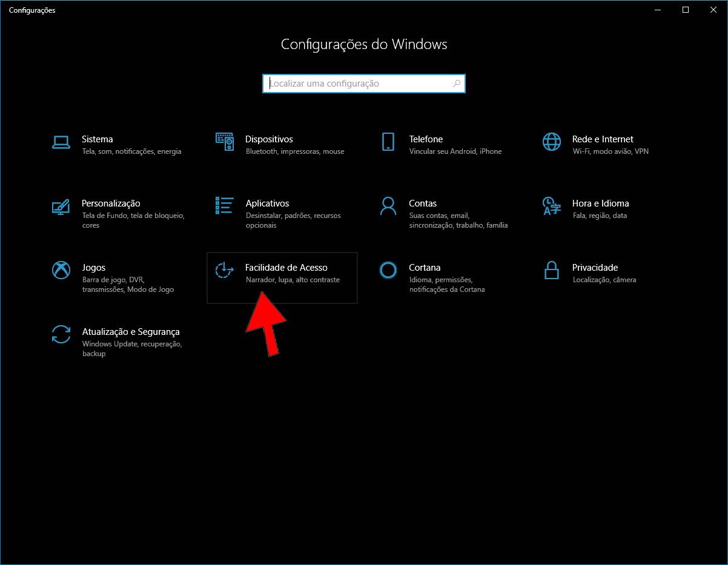This screenshot has width=728, height=565.
Task: Click 'Narrador, lupa, alto contraste' description
Action: click(293, 280)
